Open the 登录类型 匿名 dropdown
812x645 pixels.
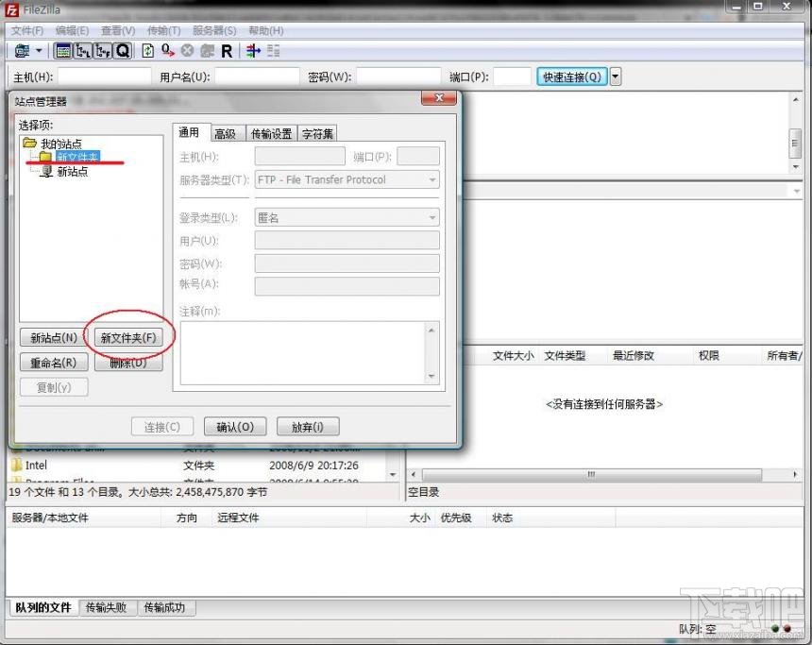coord(347,217)
